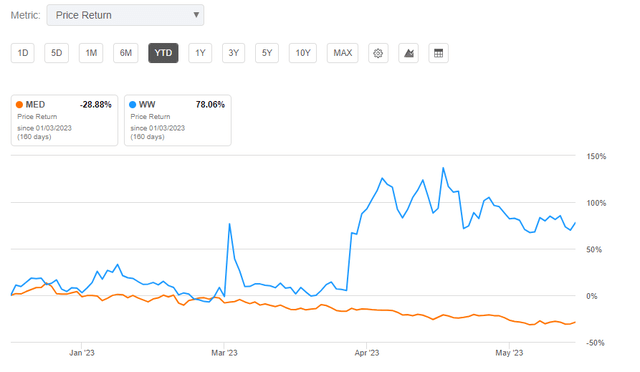Click the blue WW color dot

pos(132,105)
